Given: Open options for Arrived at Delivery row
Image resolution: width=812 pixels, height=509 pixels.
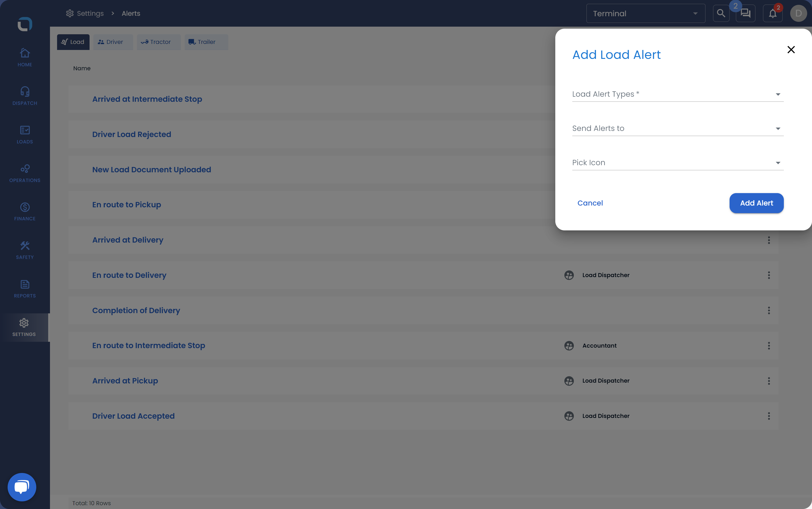Looking at the screenshot, I should (769, 240).
